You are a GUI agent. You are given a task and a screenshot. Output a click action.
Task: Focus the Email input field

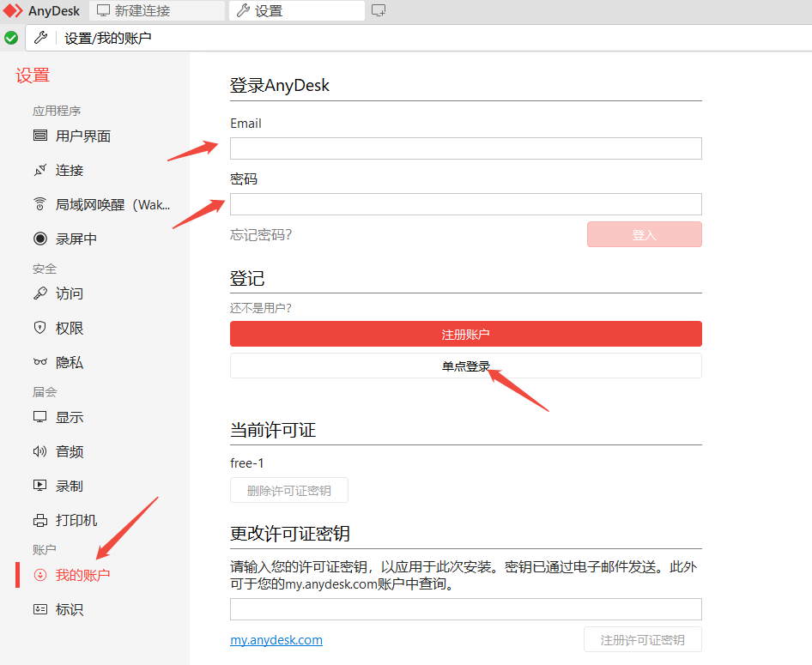(465, 148)
